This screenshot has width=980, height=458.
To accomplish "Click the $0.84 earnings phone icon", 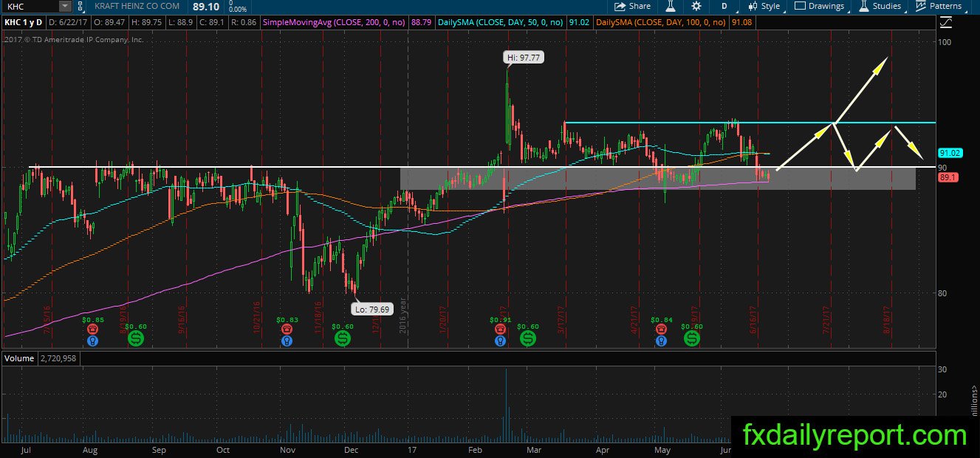I will coord(662,329).
